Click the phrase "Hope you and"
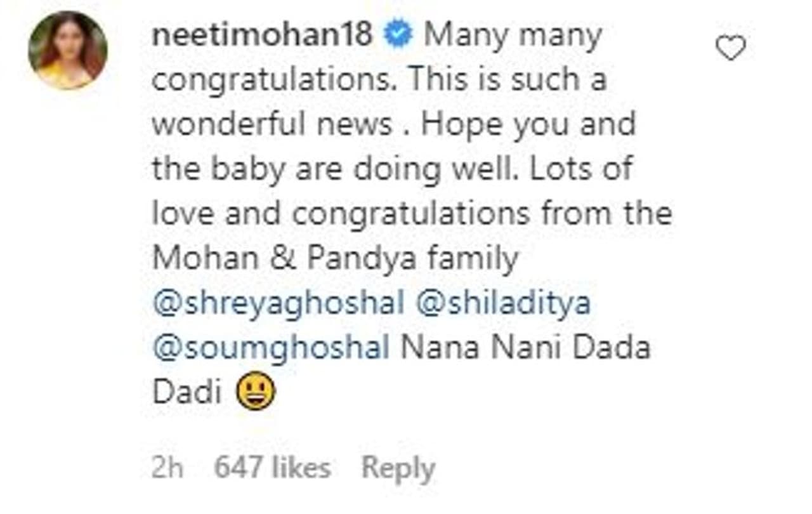The image size is (812, 514). pos(528,125)
